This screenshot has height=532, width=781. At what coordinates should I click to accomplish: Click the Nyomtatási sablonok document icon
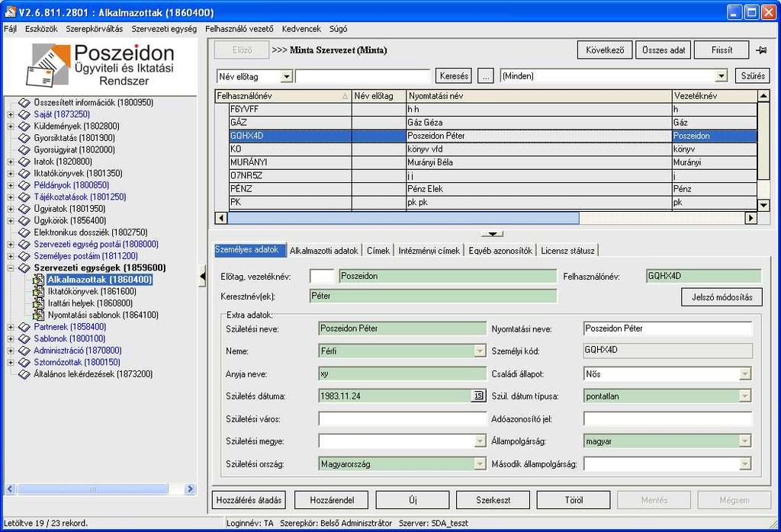[x=38, y=316]
